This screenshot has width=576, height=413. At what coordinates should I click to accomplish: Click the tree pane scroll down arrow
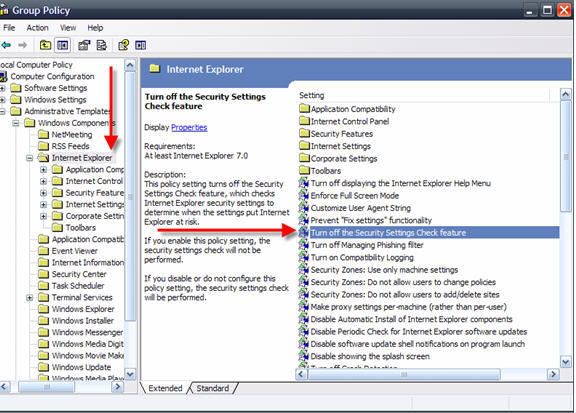click(130, 374)
